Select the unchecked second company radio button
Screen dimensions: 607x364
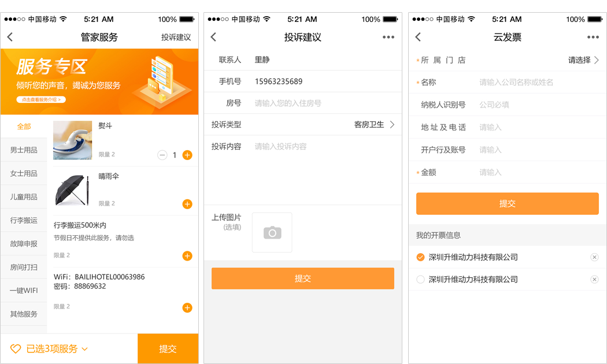tap(421, 280)
